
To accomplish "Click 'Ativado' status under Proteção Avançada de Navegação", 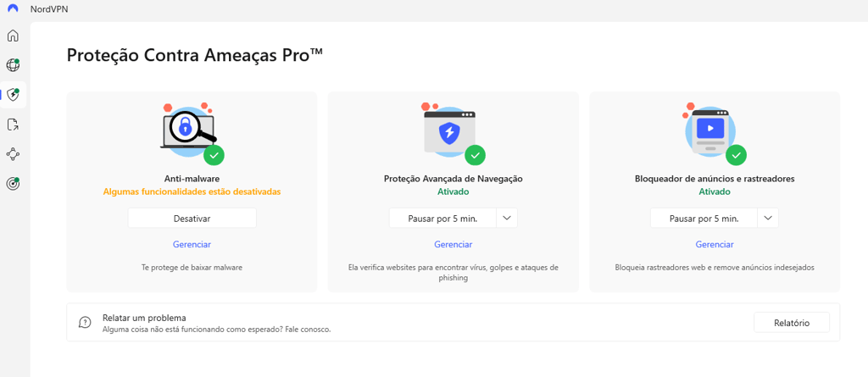I will 453,191.
